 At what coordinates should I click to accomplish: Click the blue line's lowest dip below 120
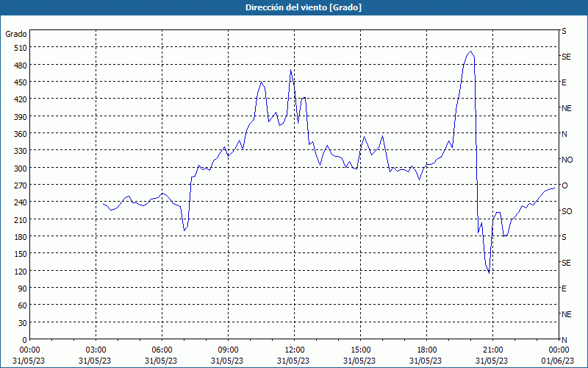click(489, 273)
